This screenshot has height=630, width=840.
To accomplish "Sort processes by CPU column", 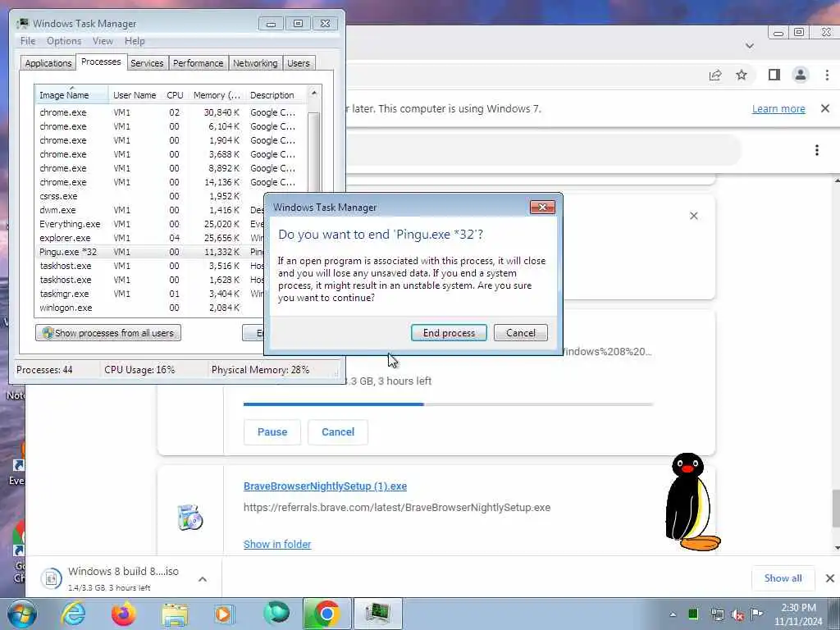I will click(175, 95).
